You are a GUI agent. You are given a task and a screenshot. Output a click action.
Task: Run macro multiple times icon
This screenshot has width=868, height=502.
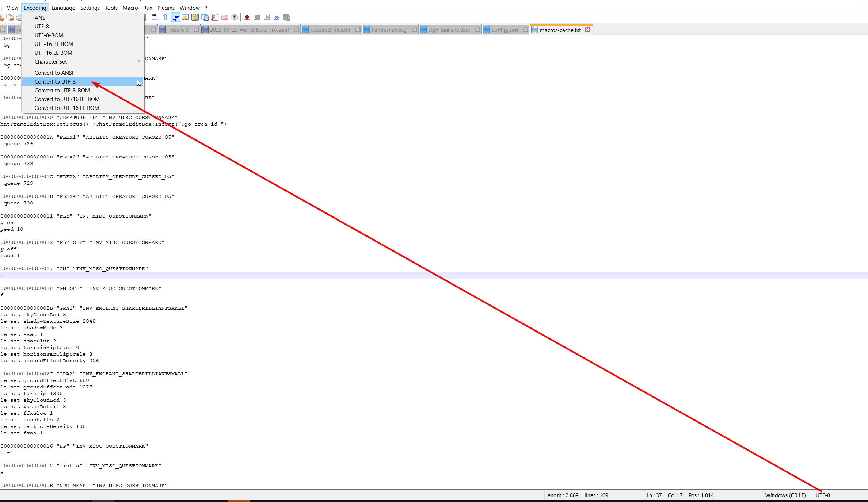coord(277,17)
